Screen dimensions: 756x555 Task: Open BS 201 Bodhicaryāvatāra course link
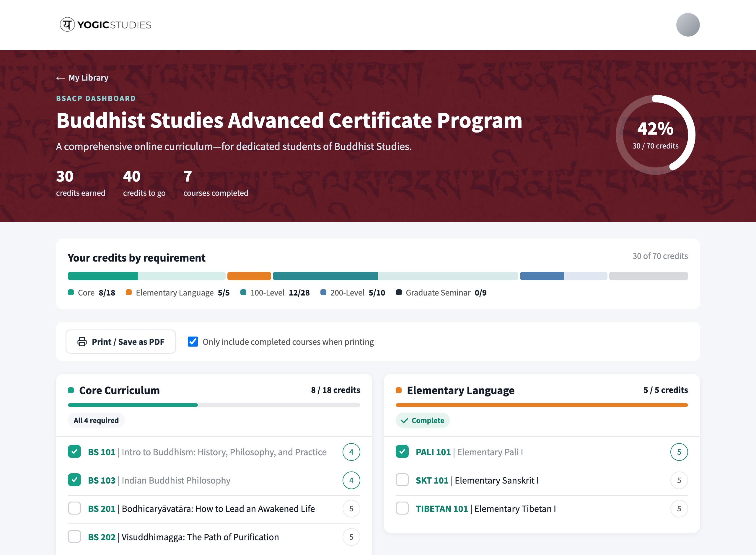click(x=202, y=509)
